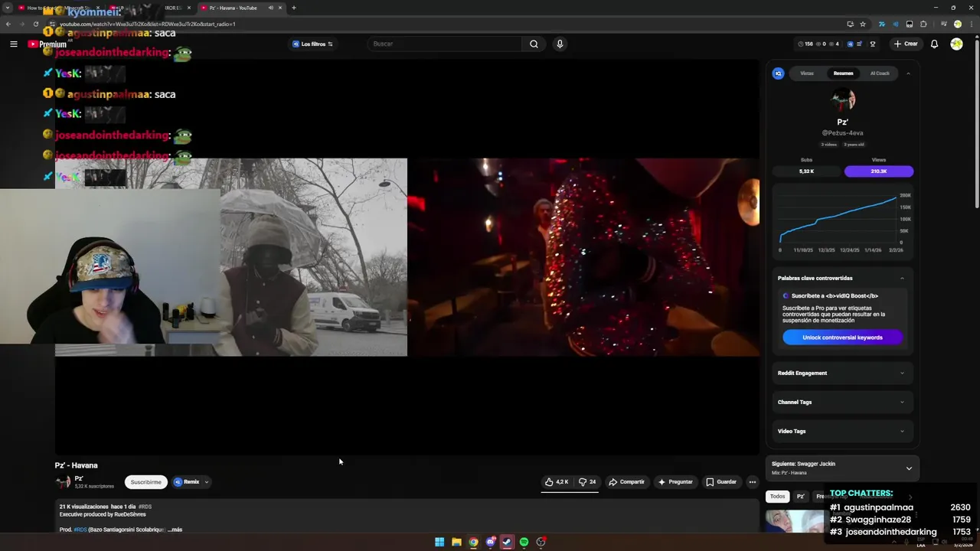Open Spotify from taskbar
The width and height of the screenshot is (980, 551).
[x=524, y=542]
